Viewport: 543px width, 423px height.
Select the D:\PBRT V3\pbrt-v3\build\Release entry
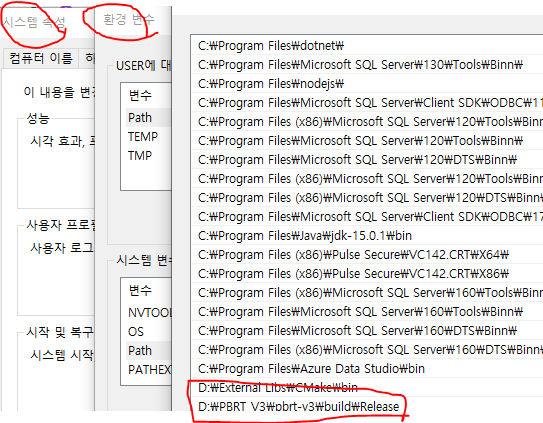coord(367,406)
